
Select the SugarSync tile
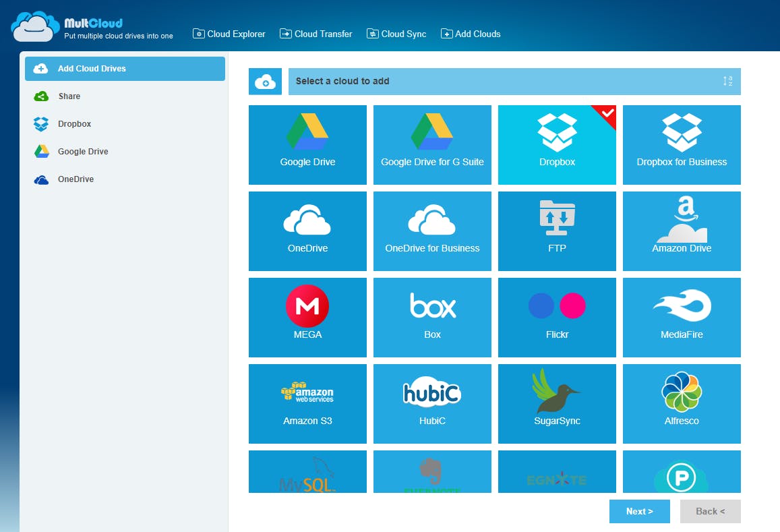557,404
